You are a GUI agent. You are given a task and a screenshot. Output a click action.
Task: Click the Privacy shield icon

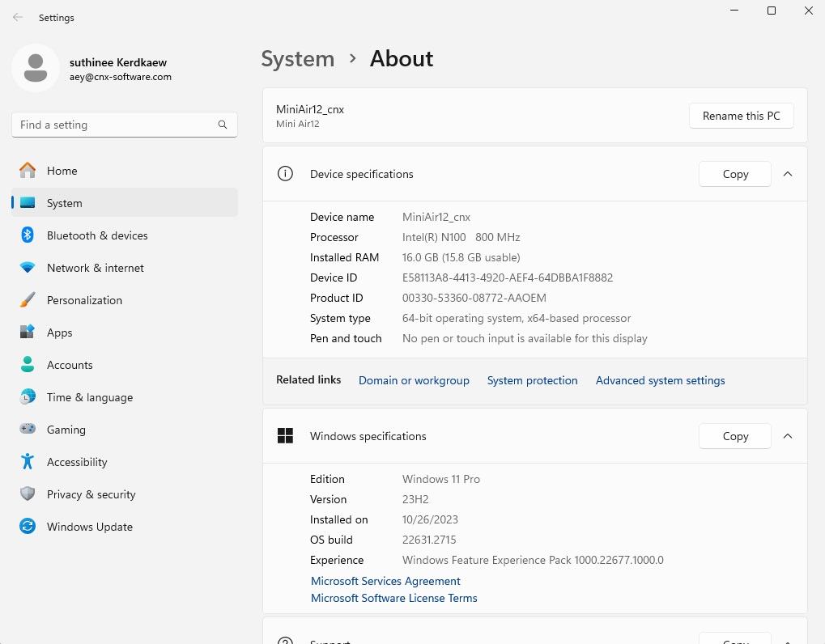(28, 494)
